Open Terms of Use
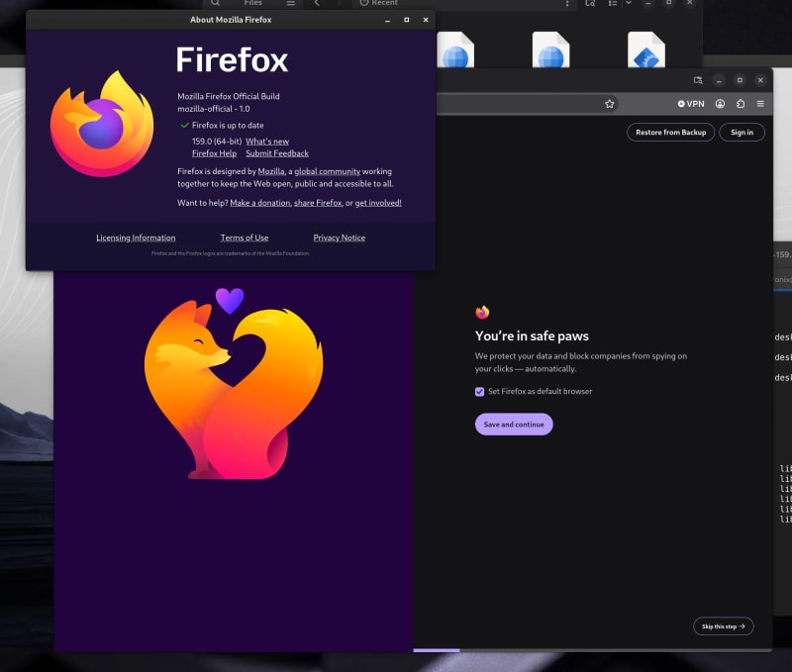Viewport: 792px width, 672px height. coord(245,238)
